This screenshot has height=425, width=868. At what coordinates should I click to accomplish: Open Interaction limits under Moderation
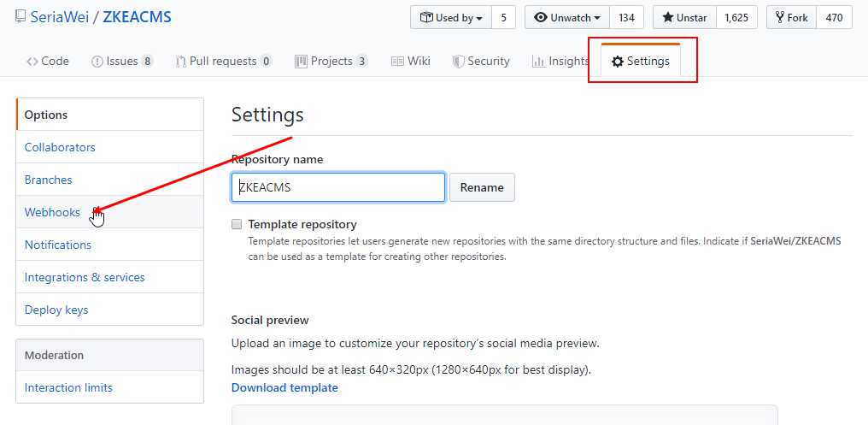109,387
